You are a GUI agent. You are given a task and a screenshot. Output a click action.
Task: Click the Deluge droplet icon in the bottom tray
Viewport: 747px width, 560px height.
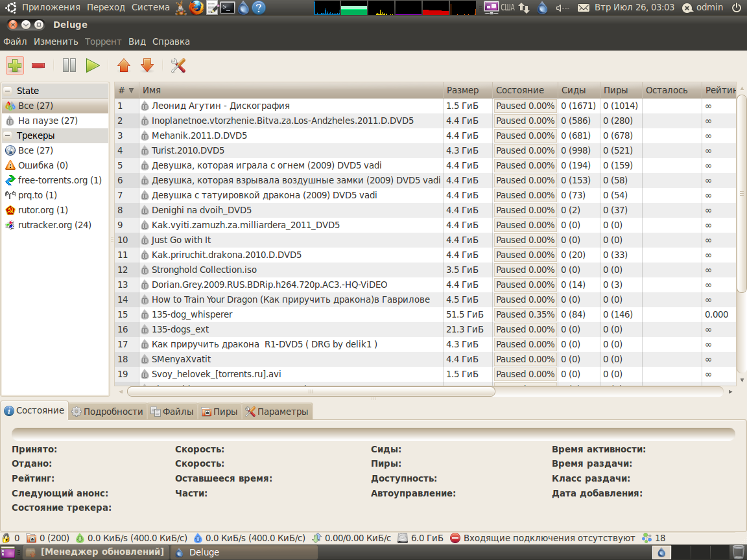[x=661, y=552]
